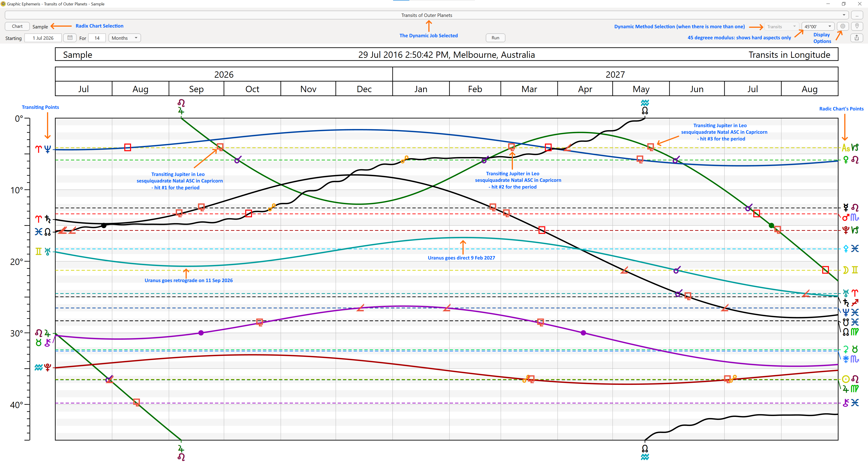Select transiting Chiron in Taurus label
Viewport: 868px width, 463px height.
[43, 342]
